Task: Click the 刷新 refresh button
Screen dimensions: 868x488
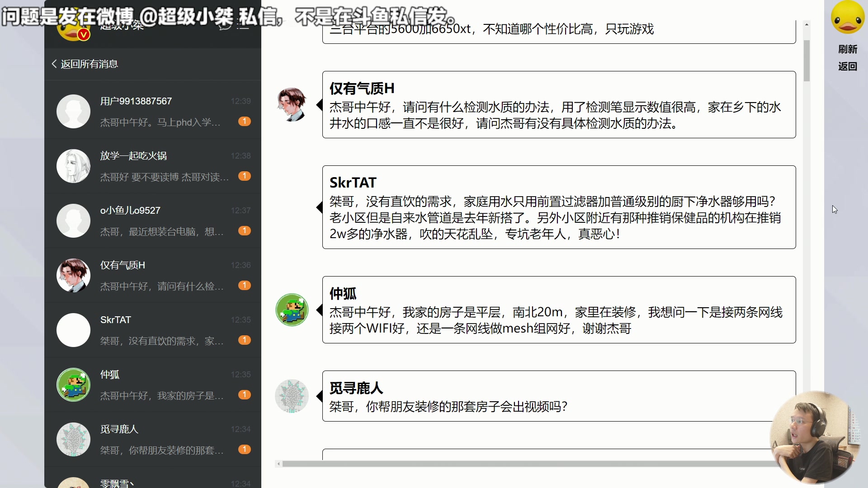Action: pos(848,49)
